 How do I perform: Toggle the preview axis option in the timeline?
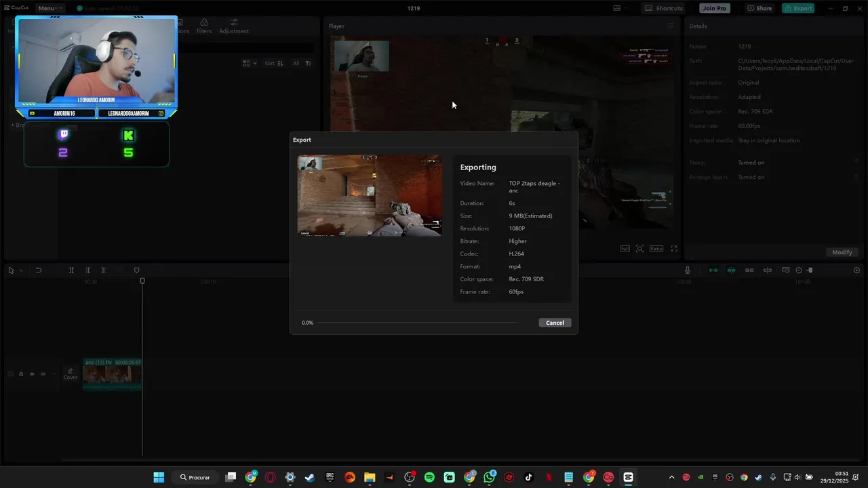click(x=768, y=270)
